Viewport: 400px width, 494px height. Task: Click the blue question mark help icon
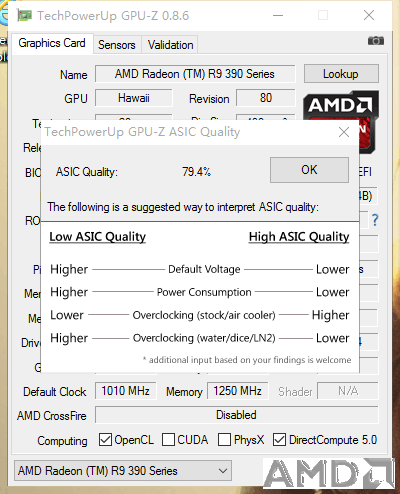[x=375, y=220]
